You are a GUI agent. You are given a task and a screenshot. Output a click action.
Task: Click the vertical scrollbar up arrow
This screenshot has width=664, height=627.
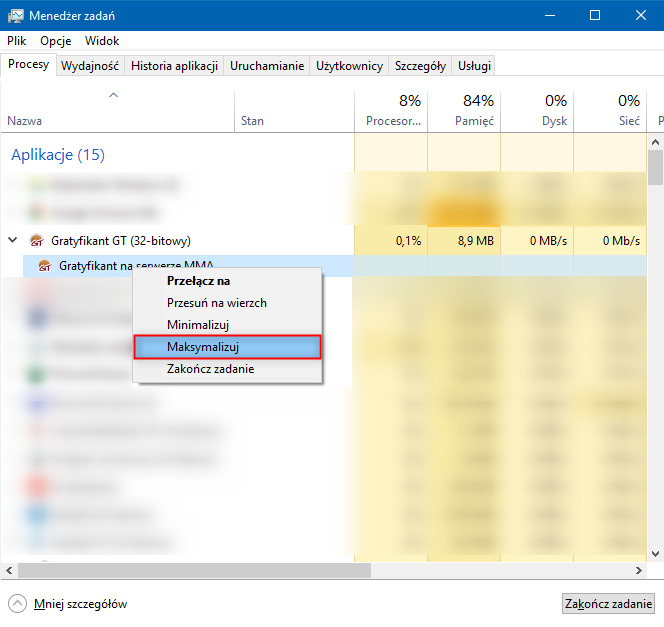pos(655,142)
